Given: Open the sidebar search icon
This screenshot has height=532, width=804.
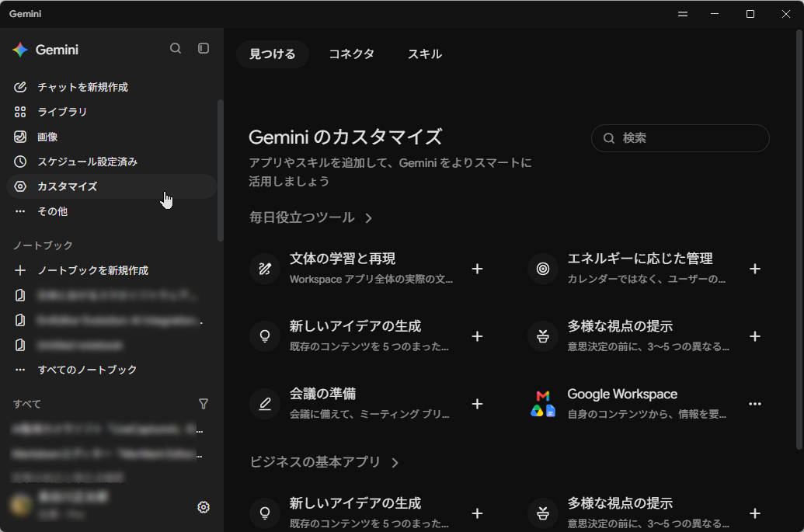Looking at the screenshot, I should 176,48.
